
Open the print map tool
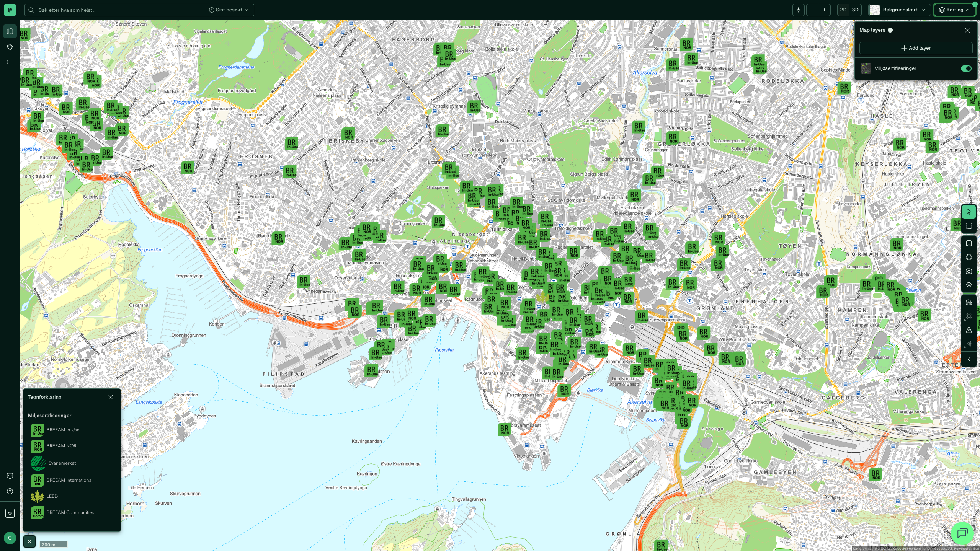pos(969,257)
